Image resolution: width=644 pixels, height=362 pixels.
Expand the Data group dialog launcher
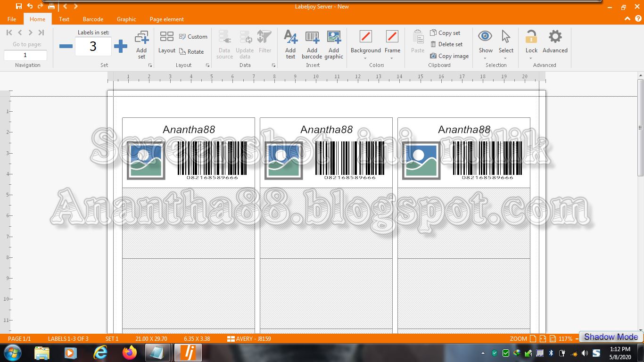(273, 66)
